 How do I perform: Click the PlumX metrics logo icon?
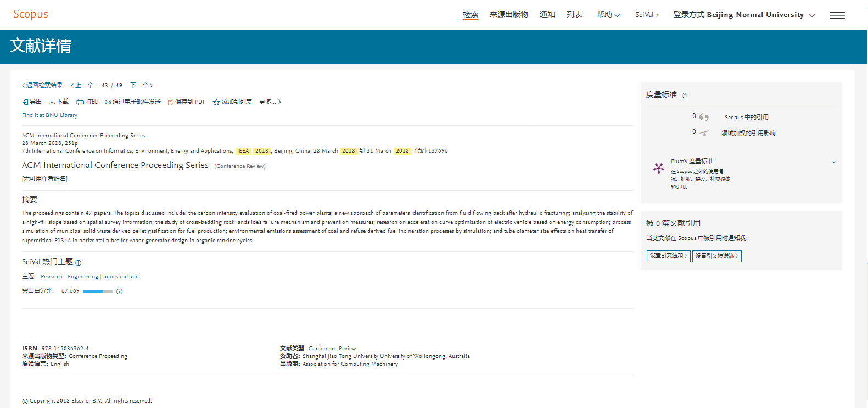[x=658, y=168]
